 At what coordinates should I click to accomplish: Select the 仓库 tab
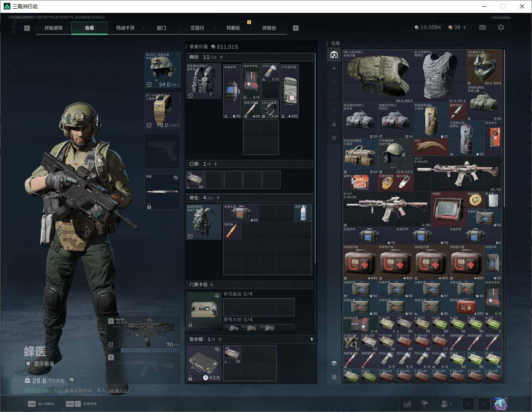pos(89,28)
